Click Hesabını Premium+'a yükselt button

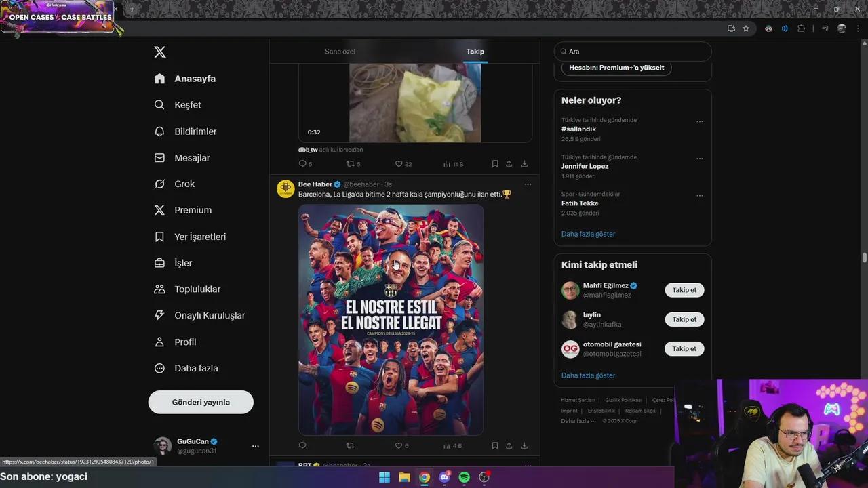pos(616,68)
